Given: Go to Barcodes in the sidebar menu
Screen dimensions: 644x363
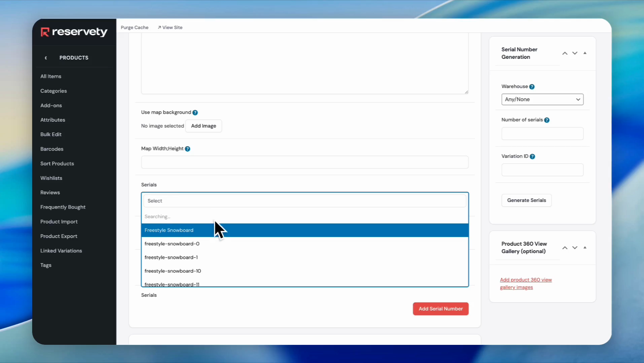Looking at the screenshot, I should 52,149.
